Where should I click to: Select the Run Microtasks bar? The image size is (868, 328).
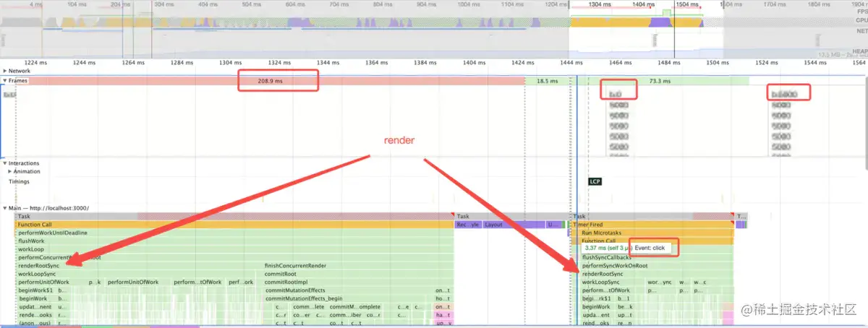656,233
